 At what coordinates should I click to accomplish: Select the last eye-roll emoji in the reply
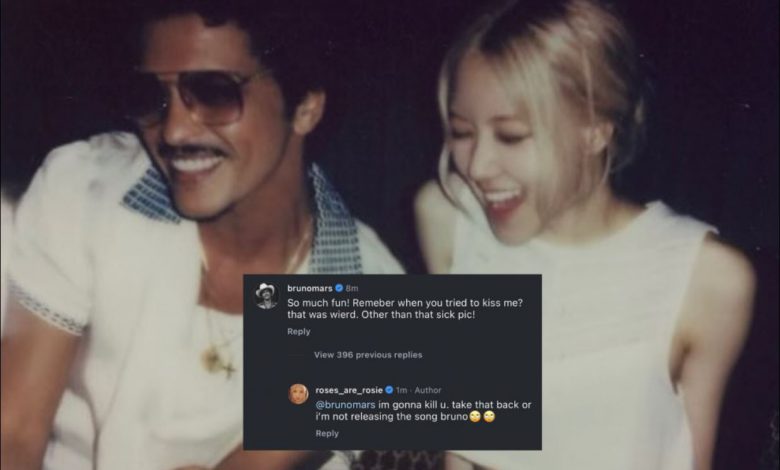pyautogui.click(x=489, y=417)
